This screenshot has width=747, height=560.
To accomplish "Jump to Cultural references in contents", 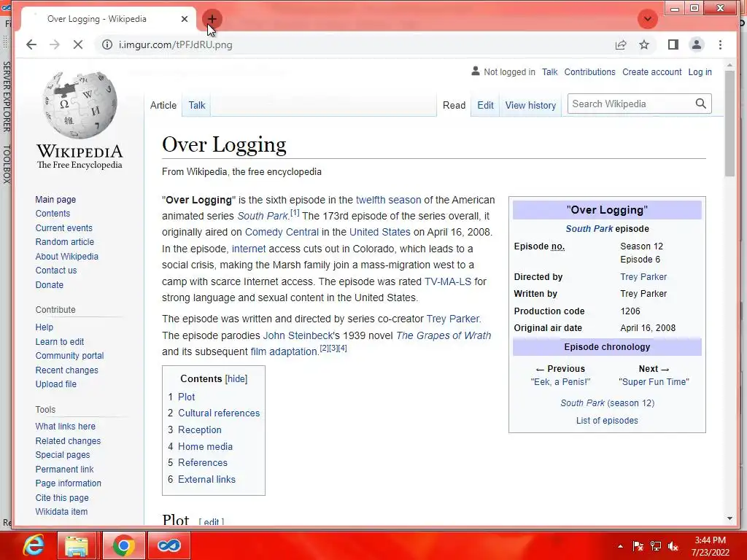I will [x=219, y=413].
